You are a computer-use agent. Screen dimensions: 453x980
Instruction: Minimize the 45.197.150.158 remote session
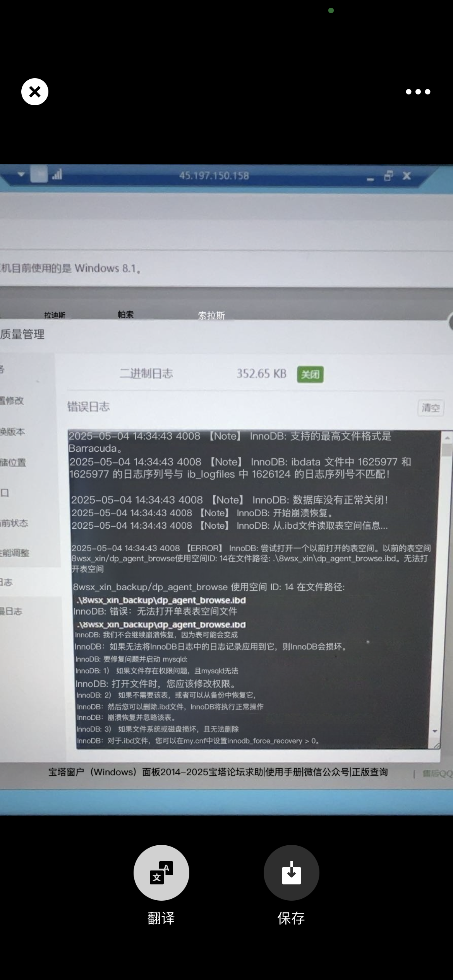pos(371,179)
